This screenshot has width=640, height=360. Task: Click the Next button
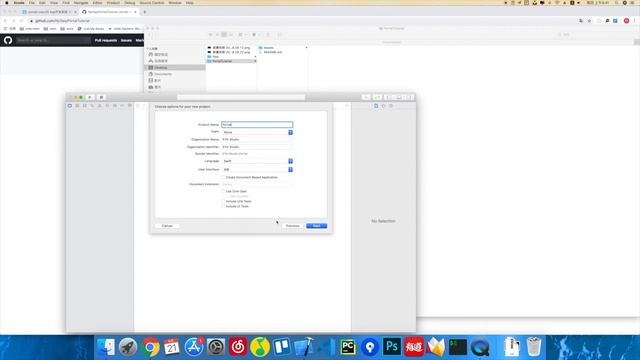click(317, 226)
